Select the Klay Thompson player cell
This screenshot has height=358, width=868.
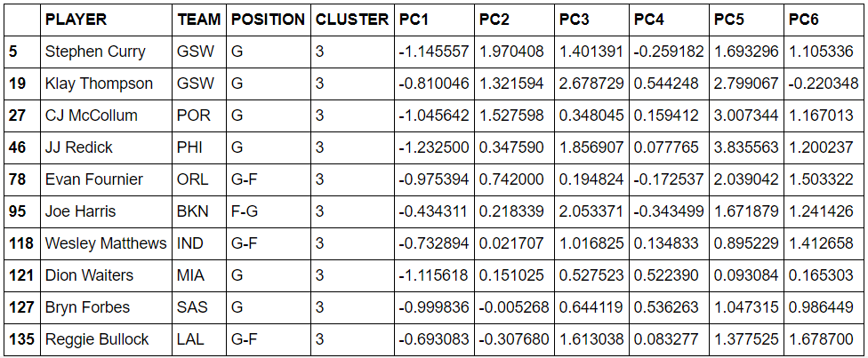click(x=107, y=84)
